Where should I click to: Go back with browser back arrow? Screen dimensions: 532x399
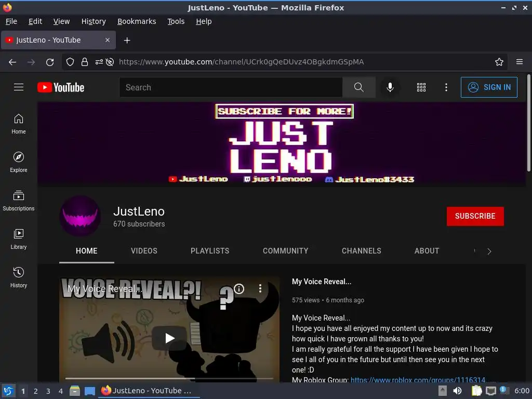pos(12,62)
